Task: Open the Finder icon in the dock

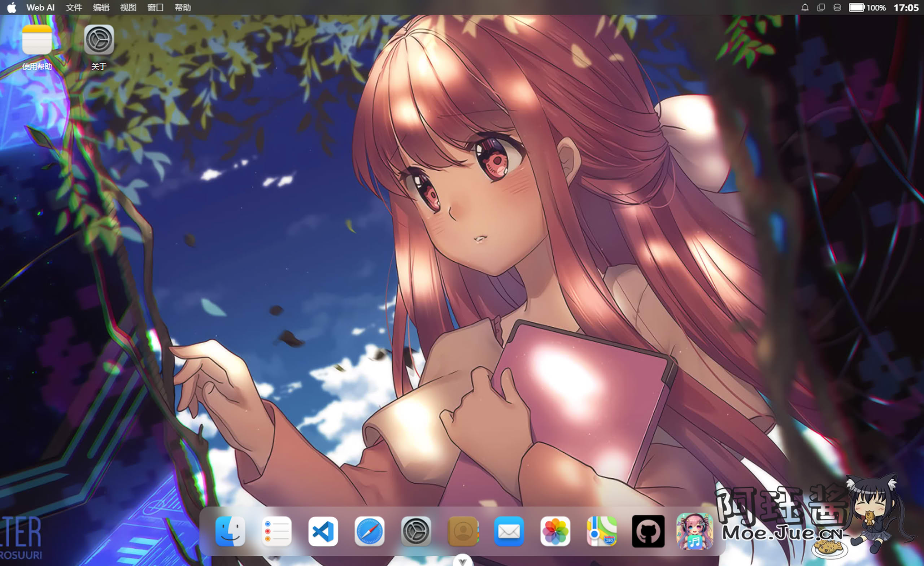Action: pos(230,531)
